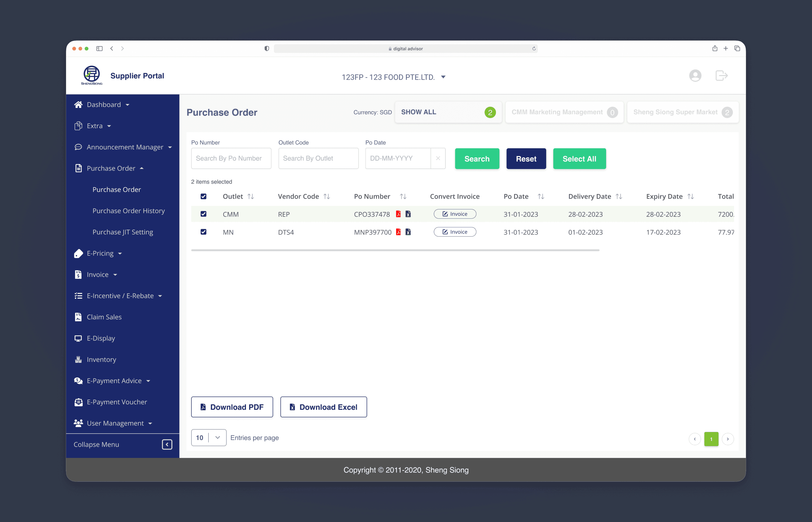Reload the page in the browser
812x522 pixels.
pyautogui.click(x=534, y=48)
